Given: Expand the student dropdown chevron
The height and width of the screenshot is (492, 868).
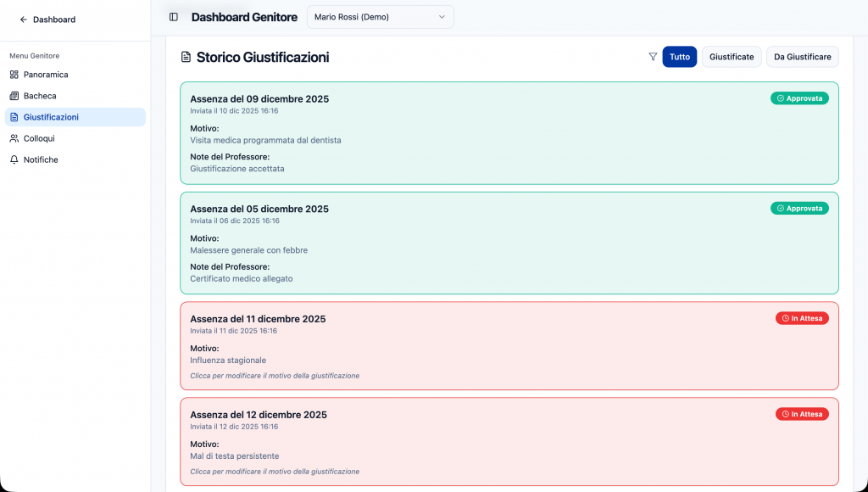Looking at the screenshot, I should (442, 16).
